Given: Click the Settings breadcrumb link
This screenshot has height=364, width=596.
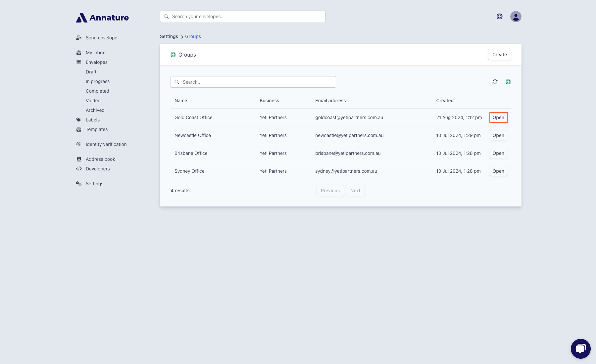Looking at the screenshot, I should [169, 36].
